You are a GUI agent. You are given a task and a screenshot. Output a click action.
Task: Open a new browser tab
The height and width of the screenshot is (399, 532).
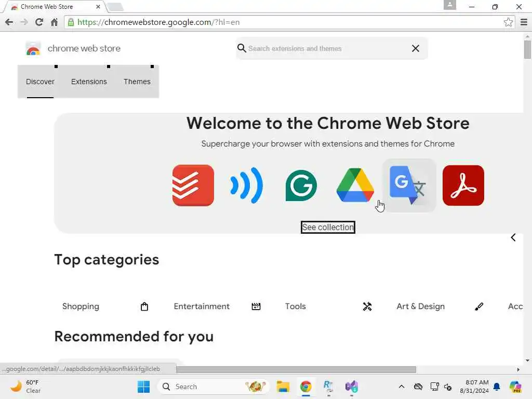[x=115, y=7]
